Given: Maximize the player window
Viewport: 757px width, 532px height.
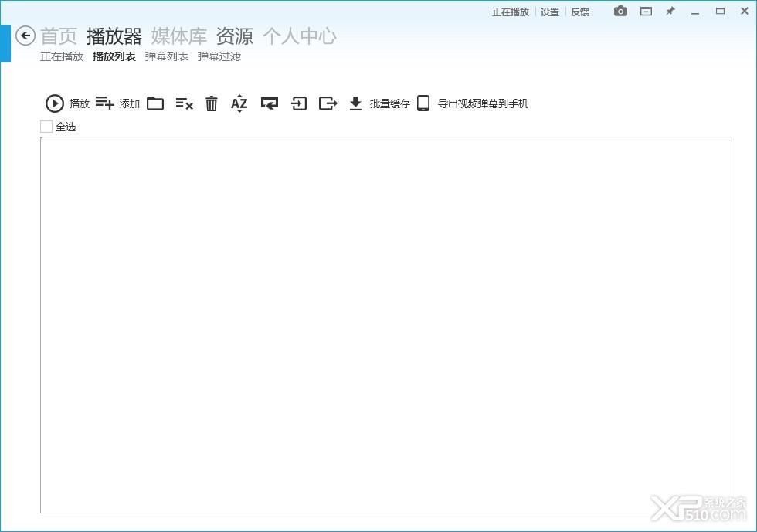Looking at the screenshot, I should [x=720, y=11].
